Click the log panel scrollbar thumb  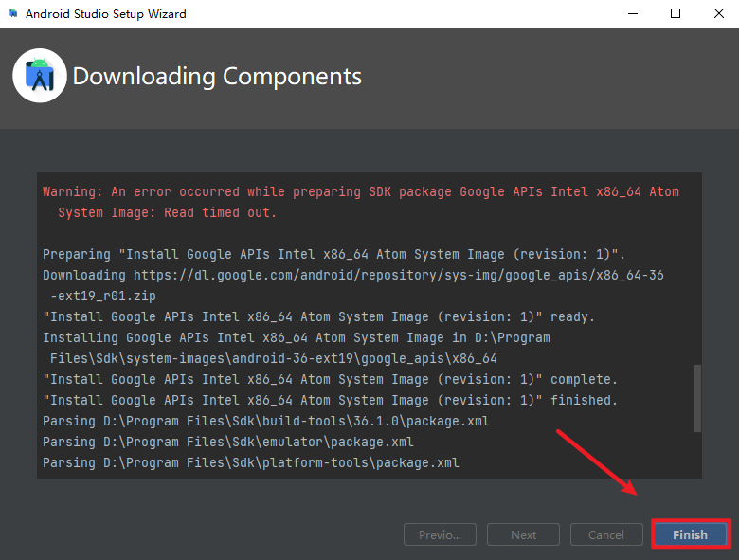coord(697,398)
